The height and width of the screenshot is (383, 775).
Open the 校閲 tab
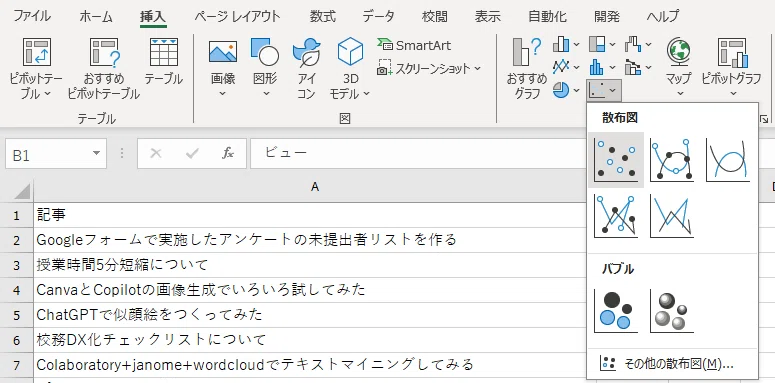click(x=434, y=16)
